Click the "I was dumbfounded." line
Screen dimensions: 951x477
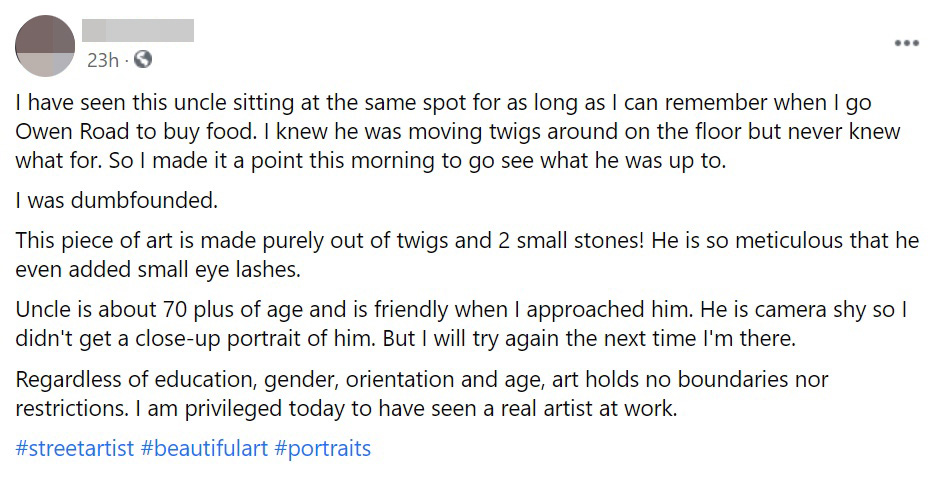click(117, 200)
